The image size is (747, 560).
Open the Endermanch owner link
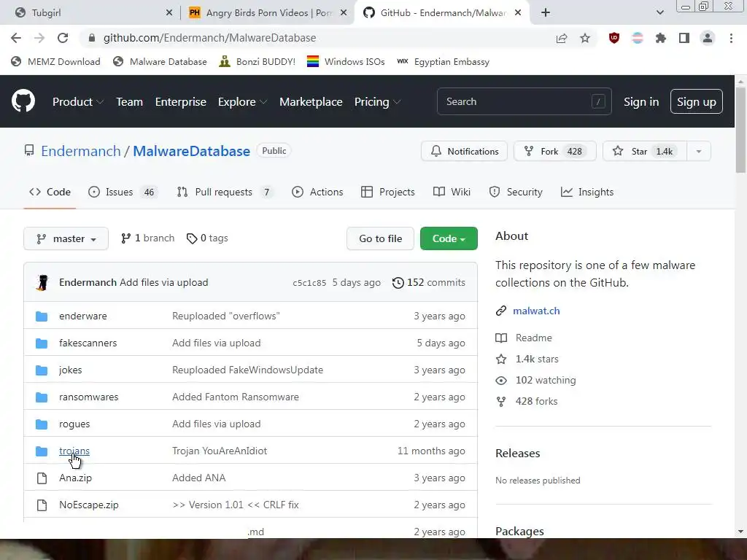(x=81, y=151)
